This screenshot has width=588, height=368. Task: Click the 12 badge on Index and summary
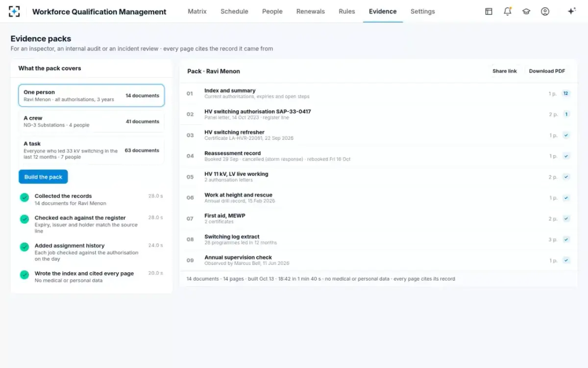[x=566, y=93]
